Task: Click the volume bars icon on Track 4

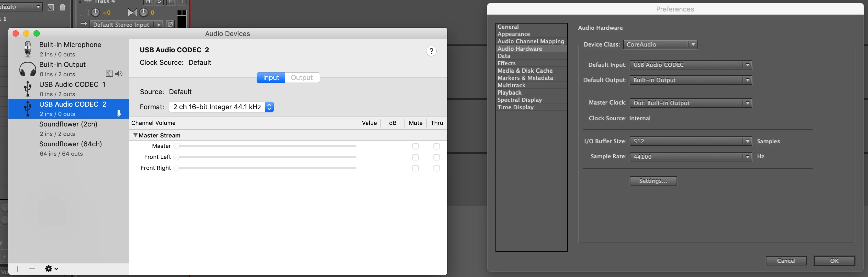Action: point(84,13)
